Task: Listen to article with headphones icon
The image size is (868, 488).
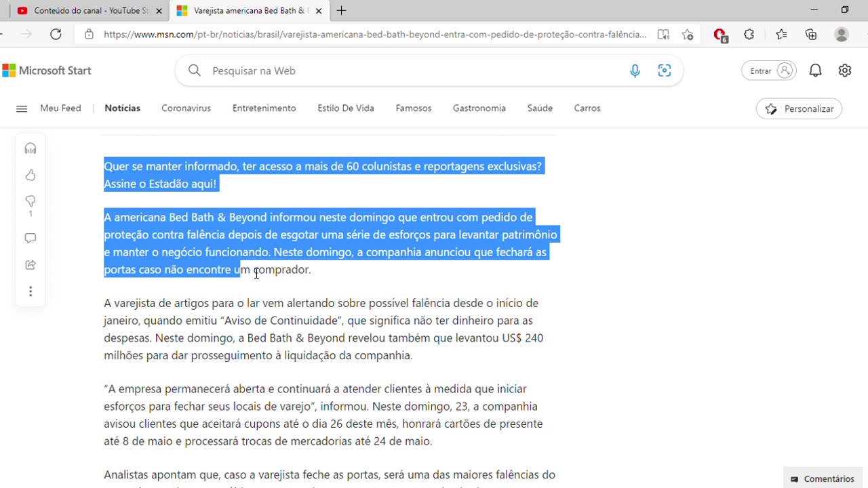Action: [31, 148]
